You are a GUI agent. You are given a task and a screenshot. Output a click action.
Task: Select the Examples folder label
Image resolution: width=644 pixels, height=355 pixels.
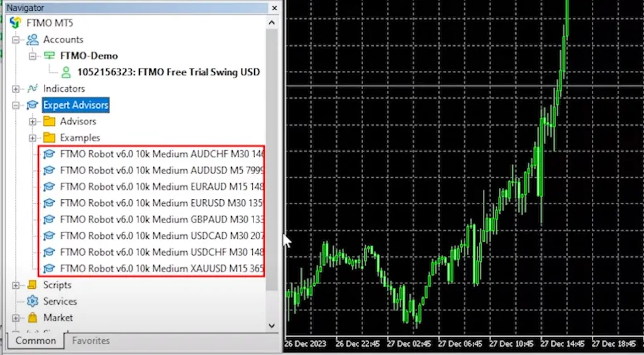pyautogui.click(x=80, y=138)
